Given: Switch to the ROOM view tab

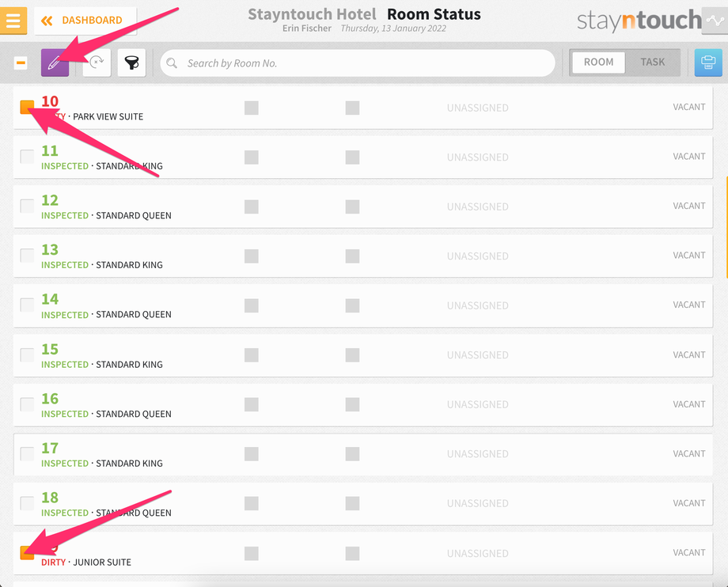Looking at the screenshot, I should (x=598, y=62).
